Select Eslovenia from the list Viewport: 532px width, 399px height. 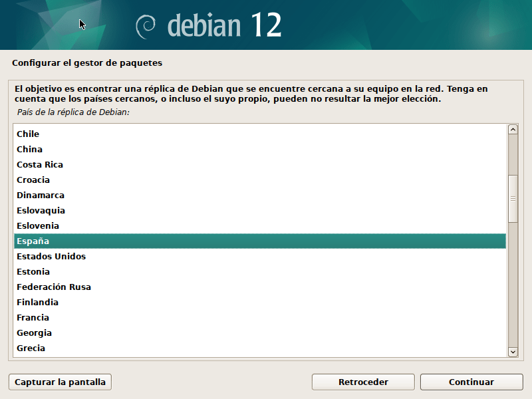click(x=260, y=225)
